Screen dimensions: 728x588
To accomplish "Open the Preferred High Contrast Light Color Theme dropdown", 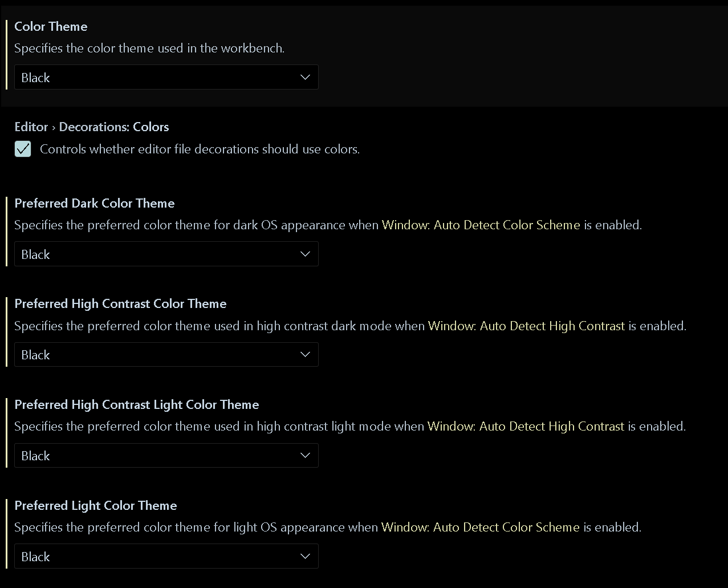I will pyautogui.click(x=166, y=455).
